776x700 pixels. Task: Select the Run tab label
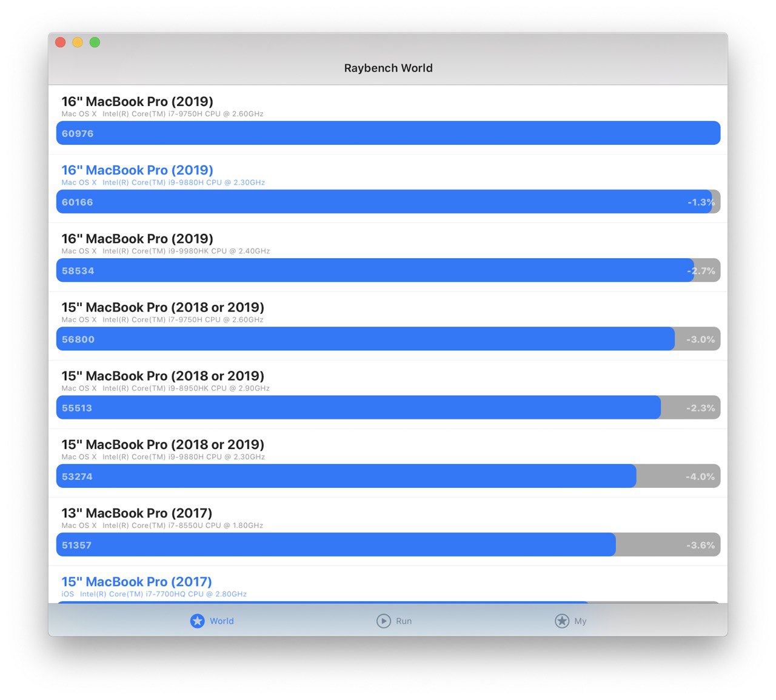tap(404, 621)
